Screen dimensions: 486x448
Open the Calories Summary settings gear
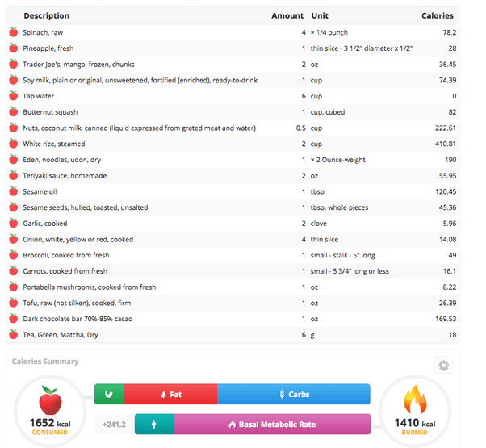coord(443,365)
